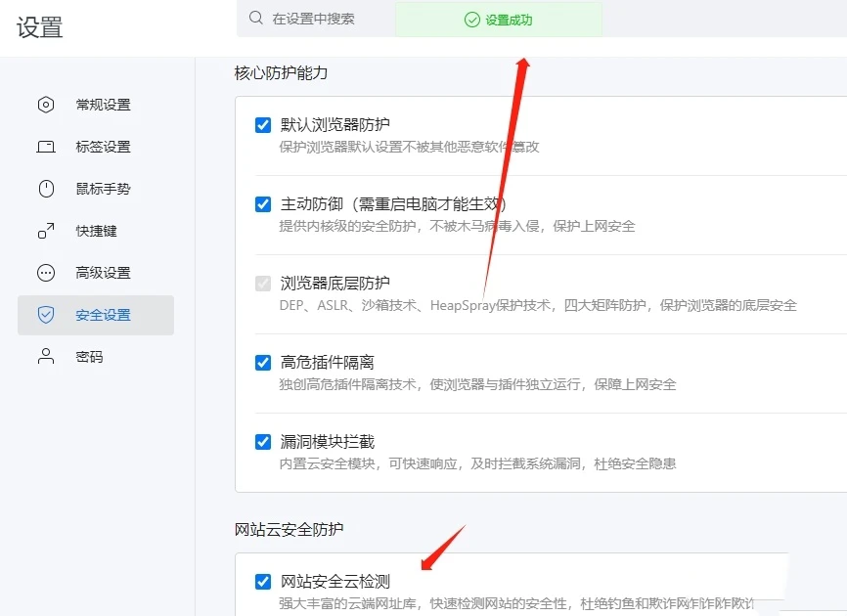Click the 快捷键 arrow icon
Screen dimensions: 847x616
click(46, 231)
